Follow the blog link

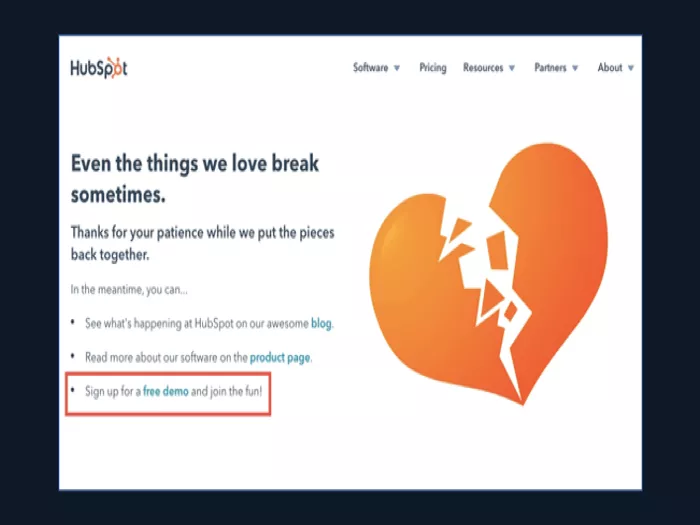point(321,323)
